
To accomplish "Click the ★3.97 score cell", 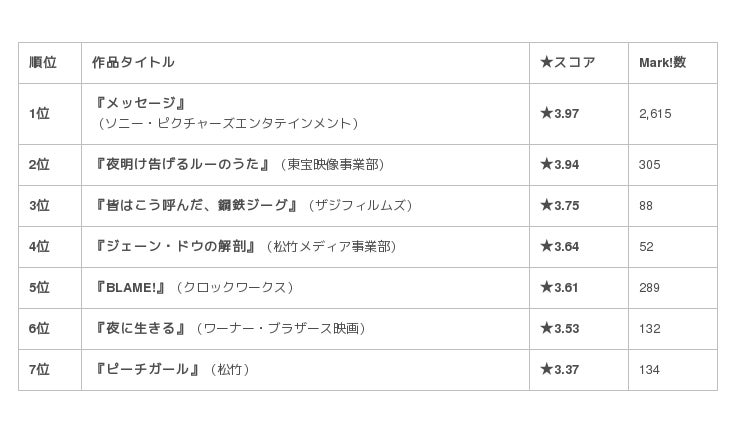I will click(x=559, y=113).
